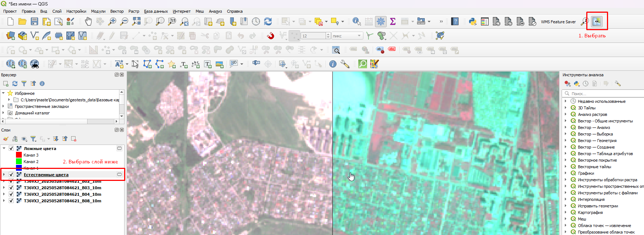Uncheck layer T36VXJ_20250528T084621_B08_10m
This screenshot has width=644, height=235.
click(x=11, y=201)
